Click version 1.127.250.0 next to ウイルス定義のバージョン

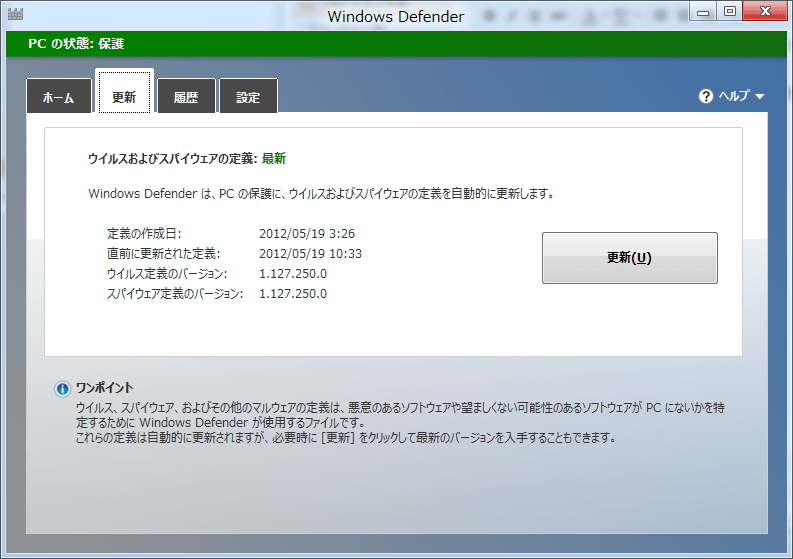293,274
